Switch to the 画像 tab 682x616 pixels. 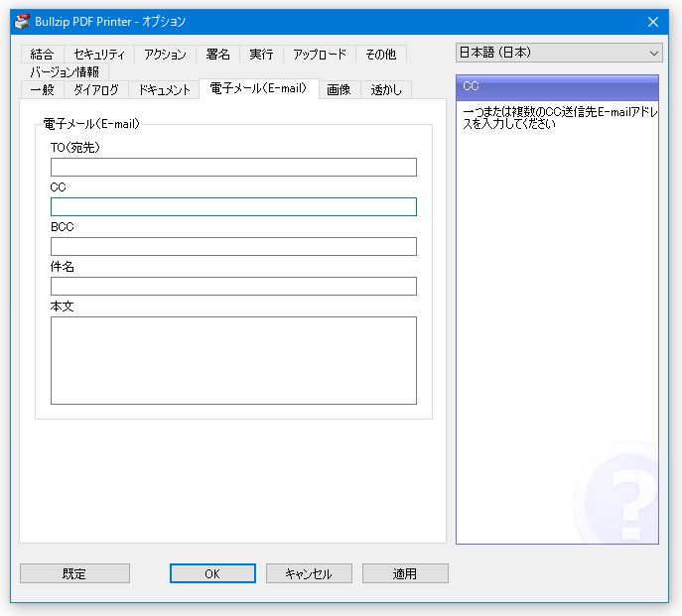[x=340, y=89]
